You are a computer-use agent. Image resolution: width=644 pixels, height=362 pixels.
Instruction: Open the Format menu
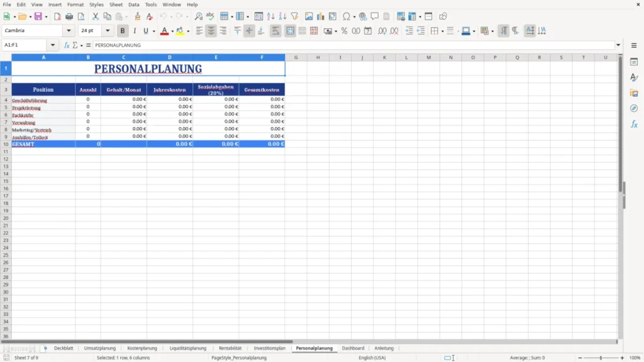(75, 4)
